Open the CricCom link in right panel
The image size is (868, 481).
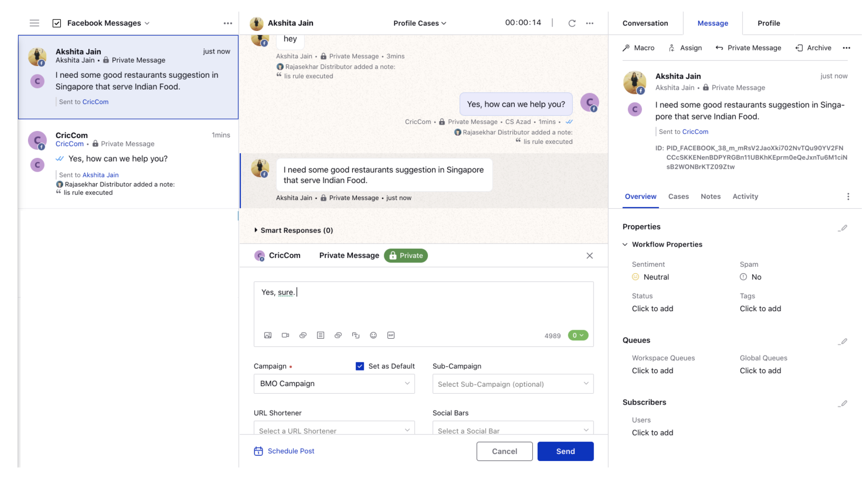[695, 132]
